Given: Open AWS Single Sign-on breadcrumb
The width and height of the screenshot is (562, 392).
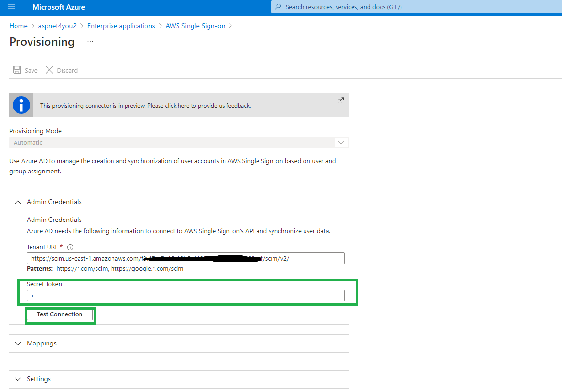Looking at the screenshot, I should coord(195,26).
